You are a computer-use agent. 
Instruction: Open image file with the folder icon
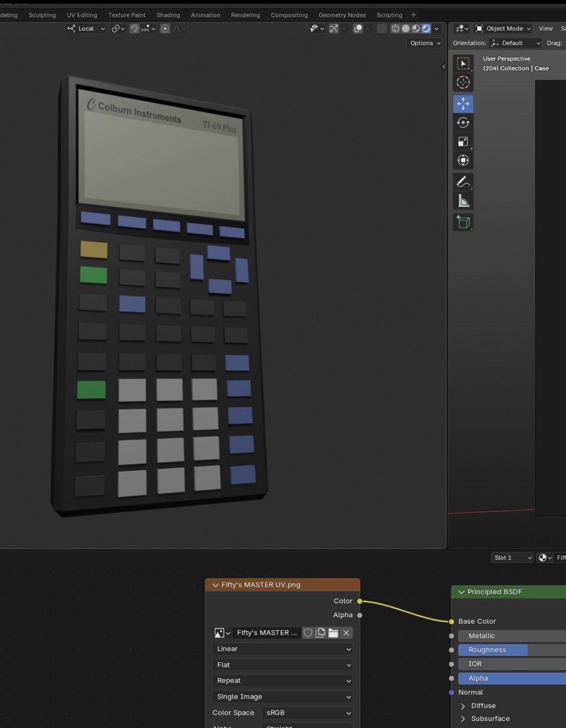click(x=333, y=633)
